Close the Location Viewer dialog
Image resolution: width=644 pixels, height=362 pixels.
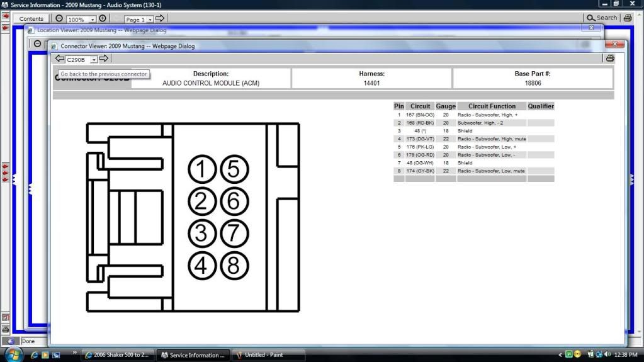(x=591, y=28)
